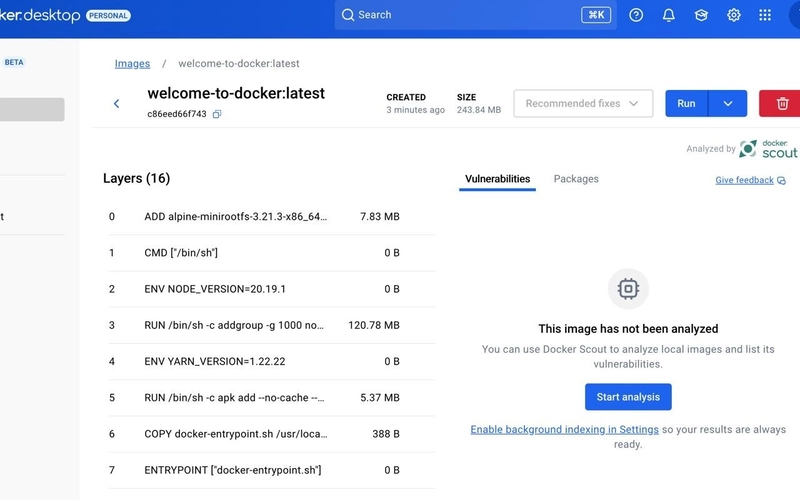Select layer 7 ENTRYPOINT docker-entrypoint.sh
Screen dimensions: 800x500
coord(271,470)
